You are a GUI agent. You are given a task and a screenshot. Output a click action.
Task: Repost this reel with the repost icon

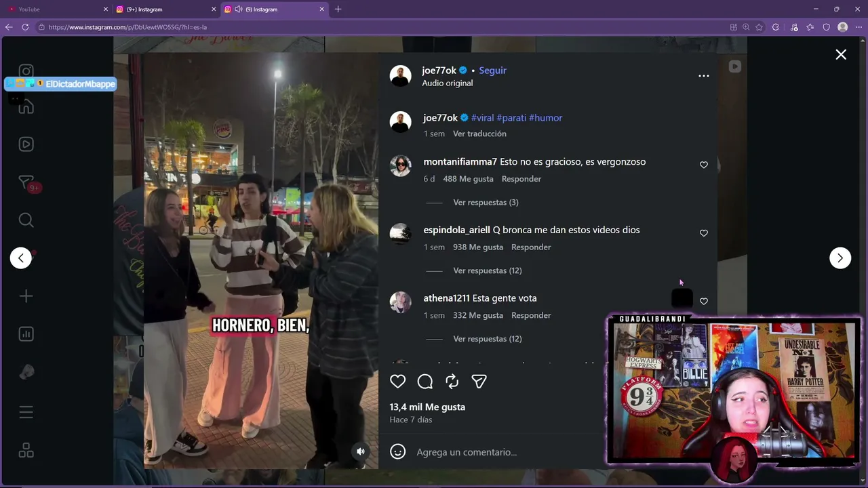(452, 382)
